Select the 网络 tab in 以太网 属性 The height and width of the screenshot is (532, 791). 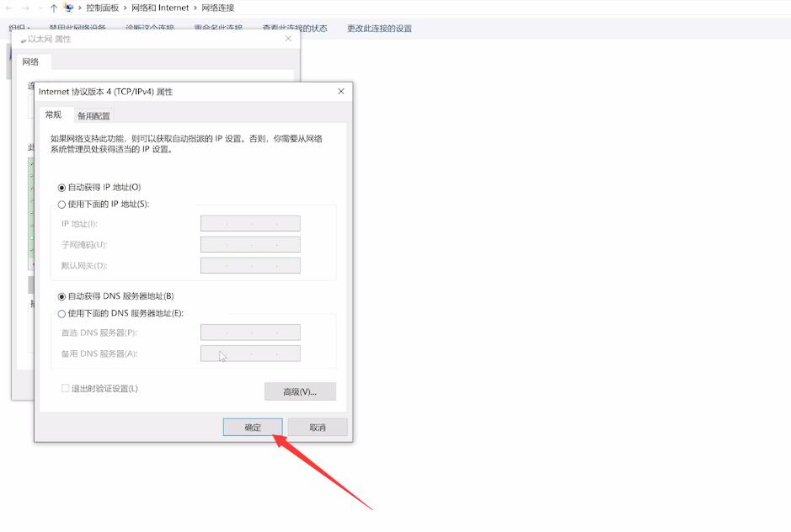click(x=30, y=61)
